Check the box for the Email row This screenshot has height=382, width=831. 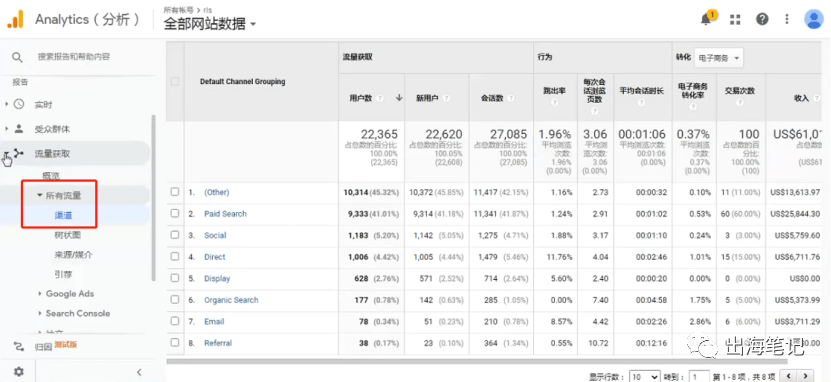[x=175, y=321]
